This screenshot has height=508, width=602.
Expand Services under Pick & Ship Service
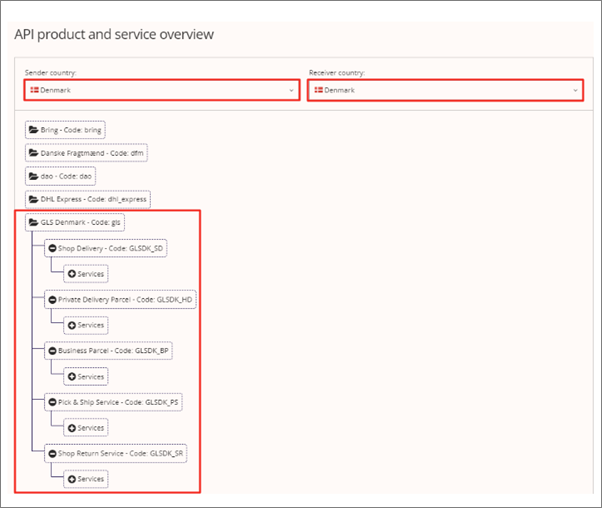86,428
